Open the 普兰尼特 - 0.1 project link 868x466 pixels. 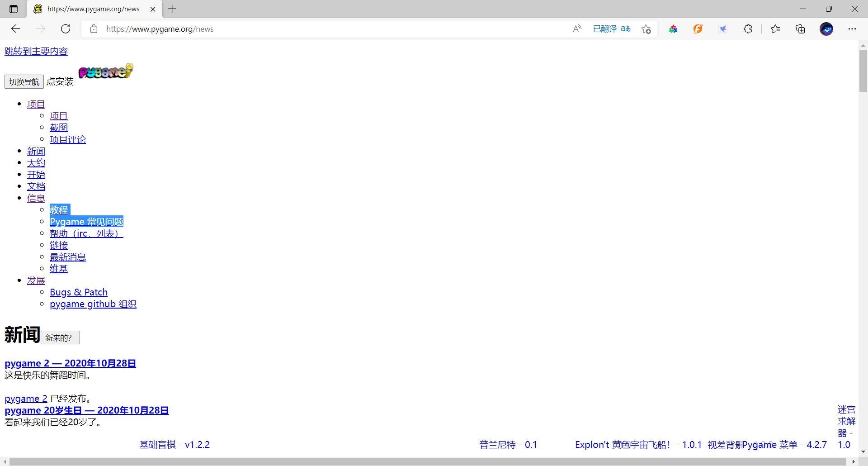tap(508, 445)
